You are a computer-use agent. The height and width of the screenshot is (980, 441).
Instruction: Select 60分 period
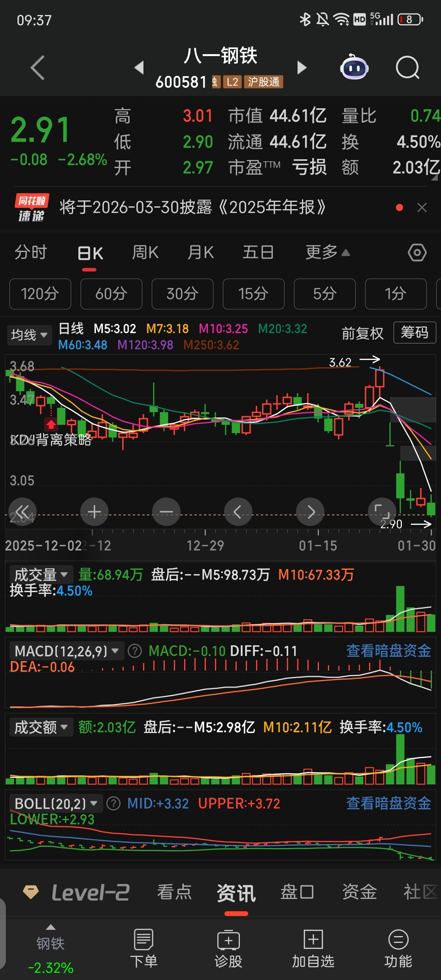[111, 294]
